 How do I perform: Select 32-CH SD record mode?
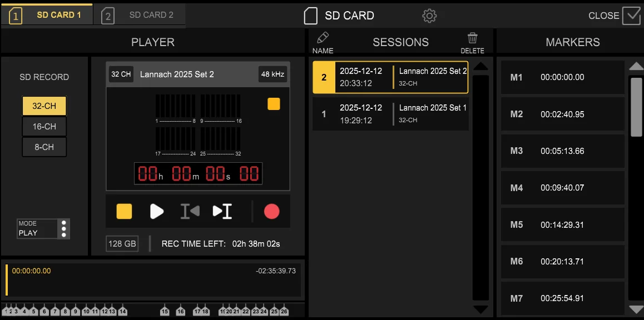[44, 106]
